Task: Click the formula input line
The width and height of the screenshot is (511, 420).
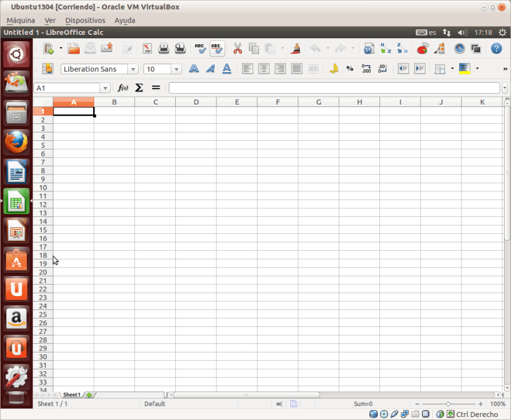Action: tap(333, 88)
